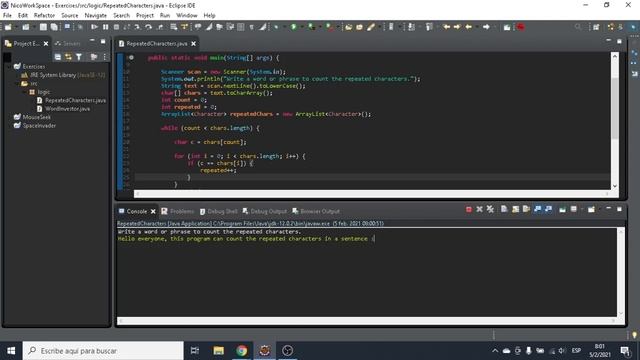This screenshot has height=360, width=640.
Task: Collapse the src folder node
Action: tap(16, 83)
